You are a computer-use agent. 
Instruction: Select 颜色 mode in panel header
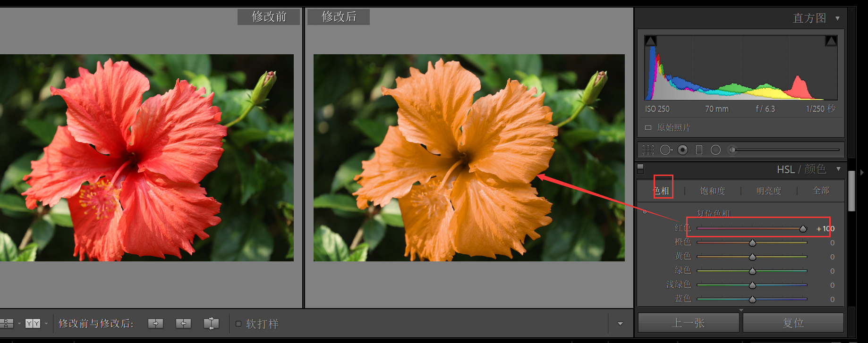coord(815,169)
